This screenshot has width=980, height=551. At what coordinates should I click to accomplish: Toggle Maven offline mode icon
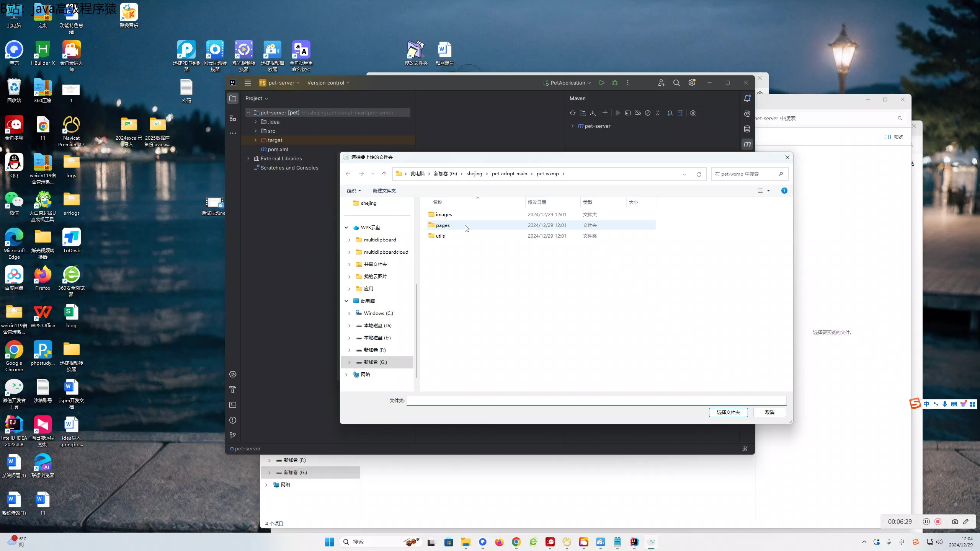pos(637,113)
